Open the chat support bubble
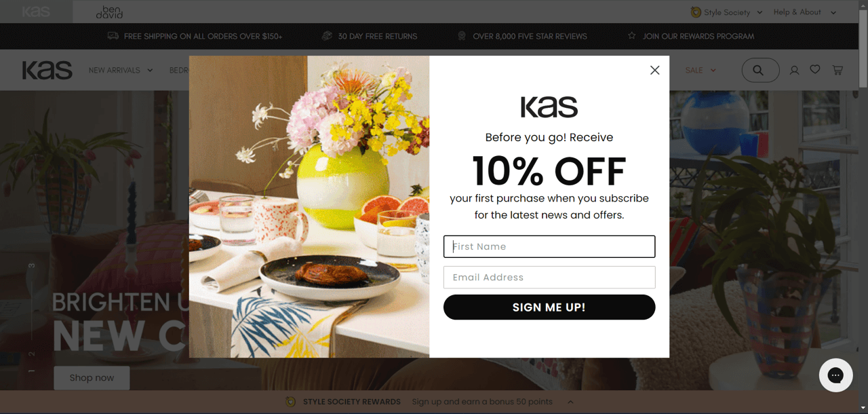 point(835,375)
